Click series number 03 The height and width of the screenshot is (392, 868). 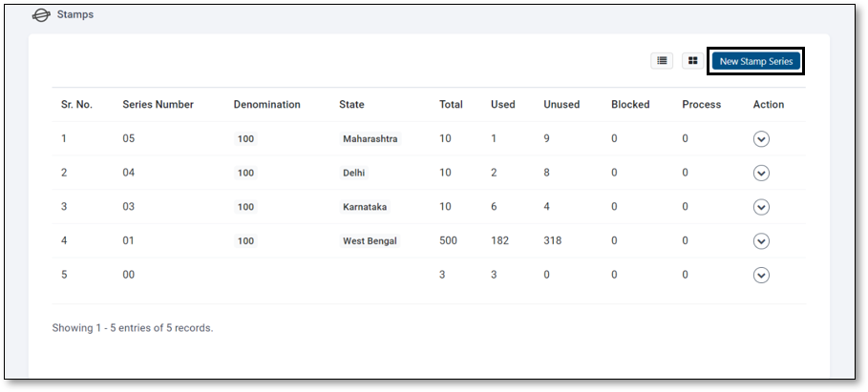pos(128,206)
